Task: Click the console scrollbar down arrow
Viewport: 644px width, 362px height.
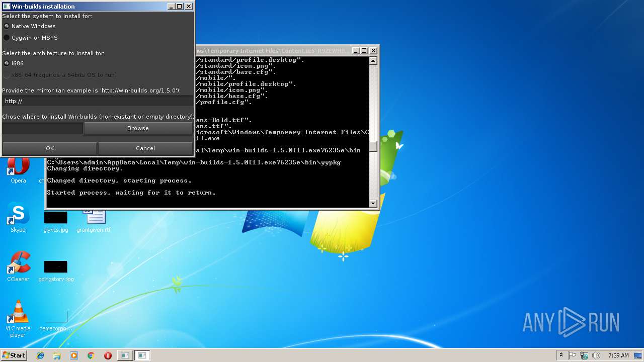Action: (x=373, y=203)
